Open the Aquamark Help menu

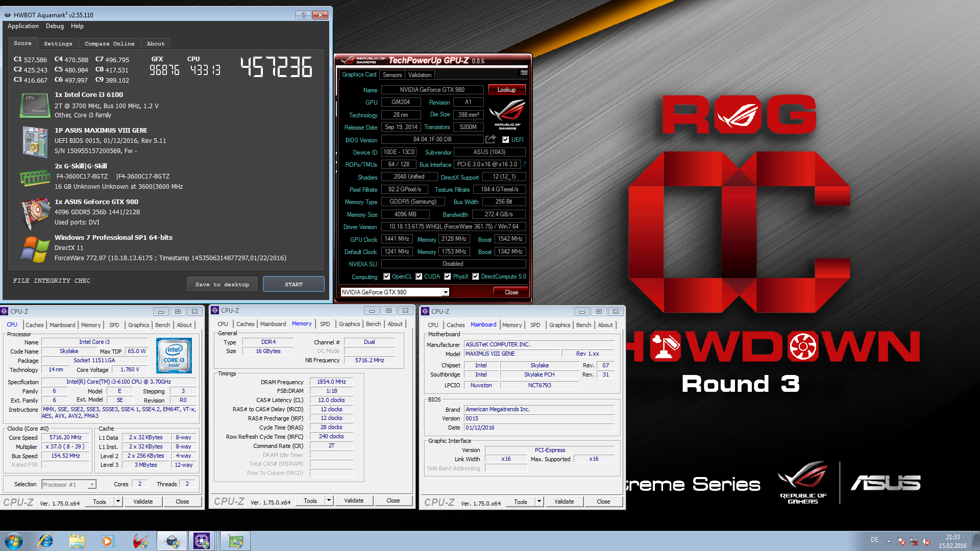click(77, 26)
